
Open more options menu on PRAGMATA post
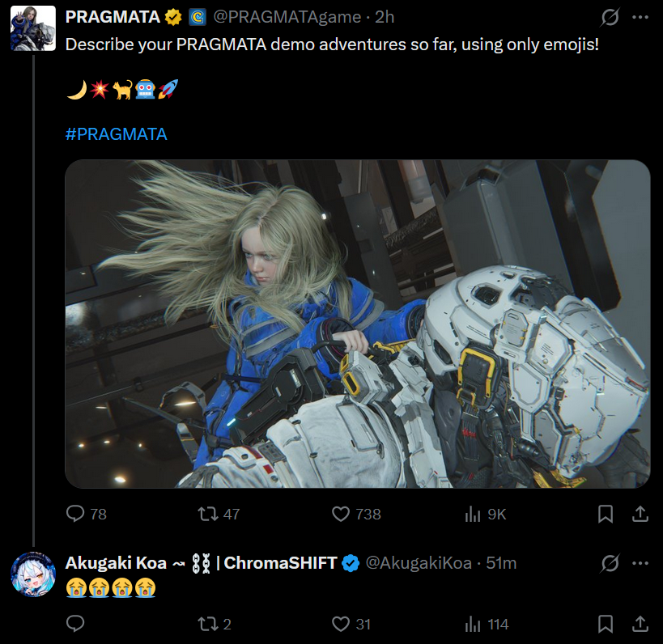640,17
